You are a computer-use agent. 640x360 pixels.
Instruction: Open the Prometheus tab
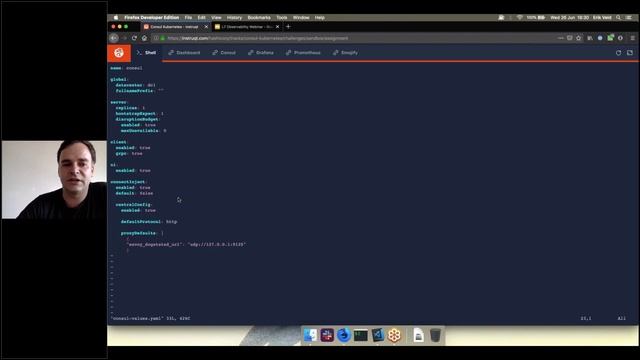coord(303,53)
